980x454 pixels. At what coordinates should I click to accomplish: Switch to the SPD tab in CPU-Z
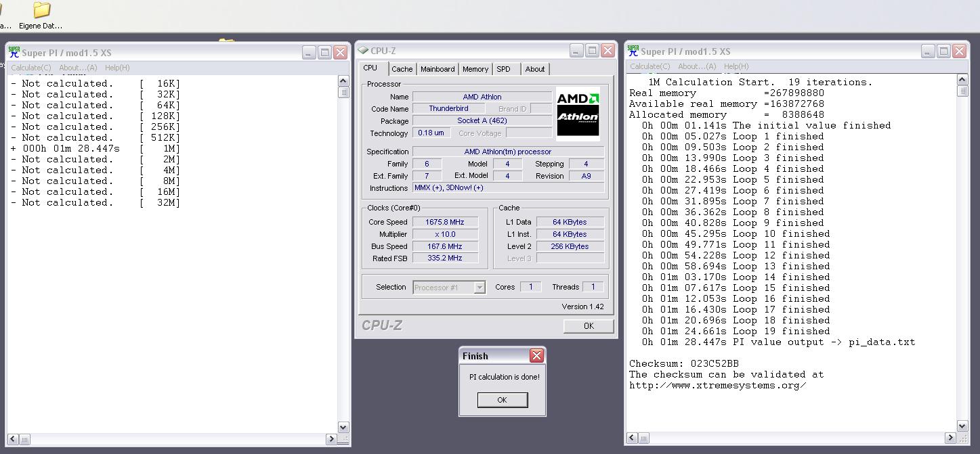[x=503, y=69]
